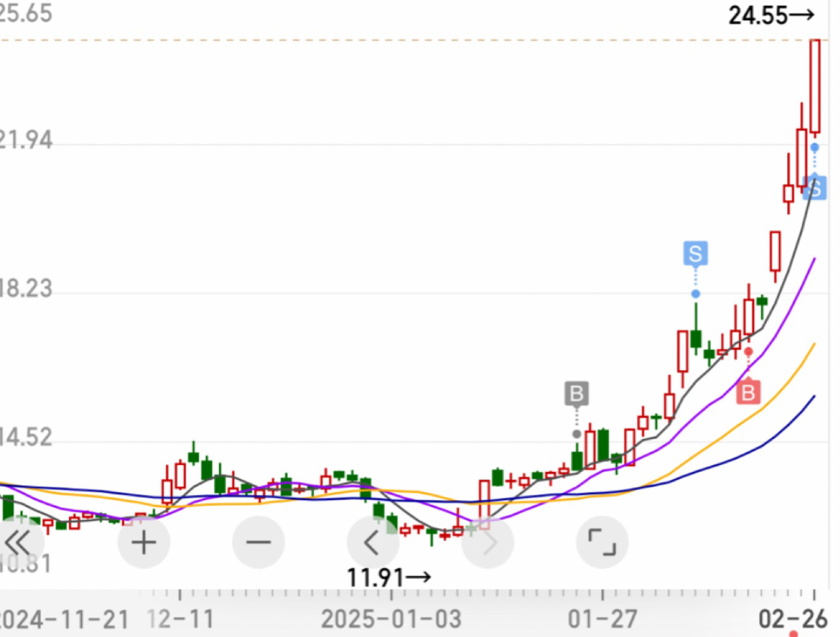Zoom in with the plus button
The height and width of the screenshot is (637, 840).
[x=144, y=543]
